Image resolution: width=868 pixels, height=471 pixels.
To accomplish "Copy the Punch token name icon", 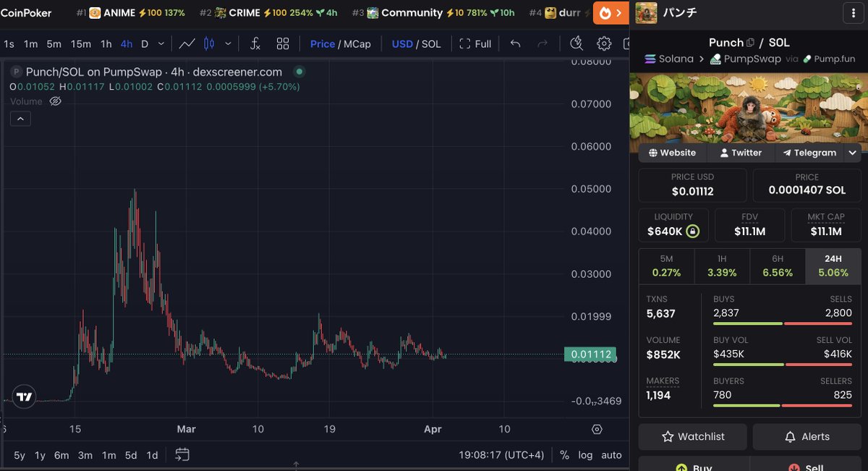I will click(x=750, y=43).
